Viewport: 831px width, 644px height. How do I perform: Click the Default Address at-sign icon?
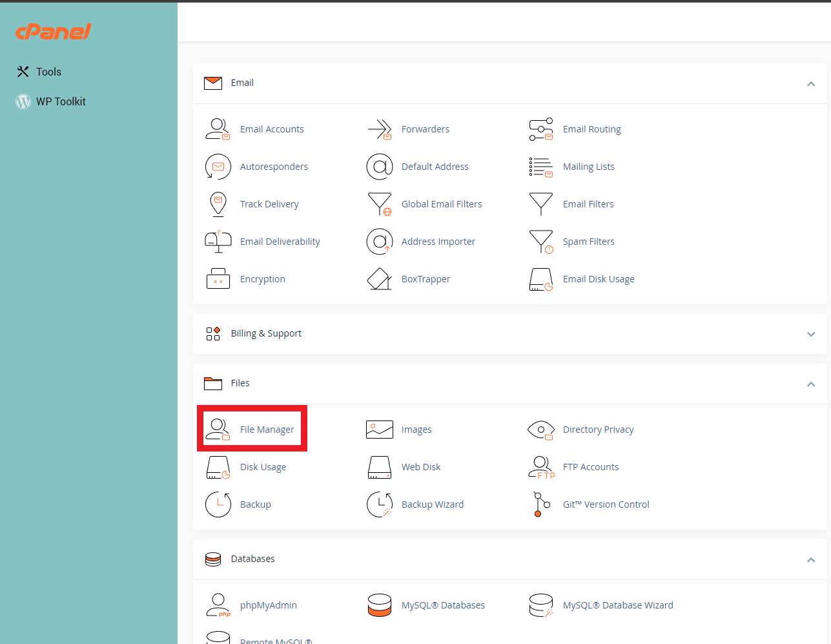[x=380, y=167]
